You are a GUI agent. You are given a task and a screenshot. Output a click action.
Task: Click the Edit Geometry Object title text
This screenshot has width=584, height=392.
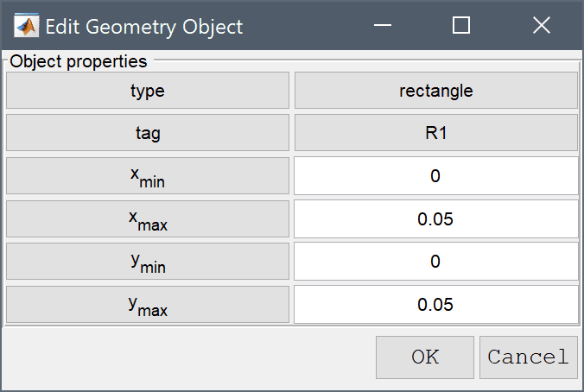(144, 27)
